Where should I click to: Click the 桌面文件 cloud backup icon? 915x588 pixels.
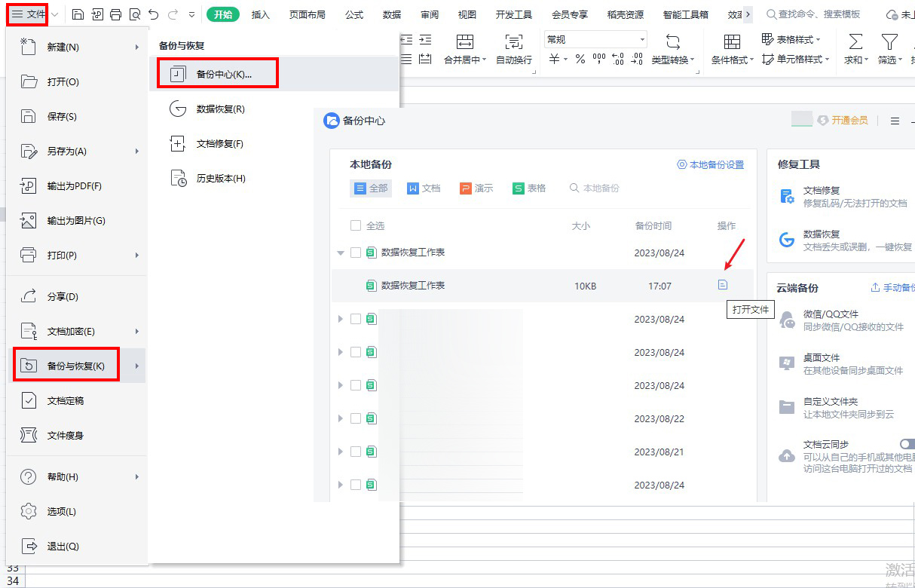click(787, 363)
